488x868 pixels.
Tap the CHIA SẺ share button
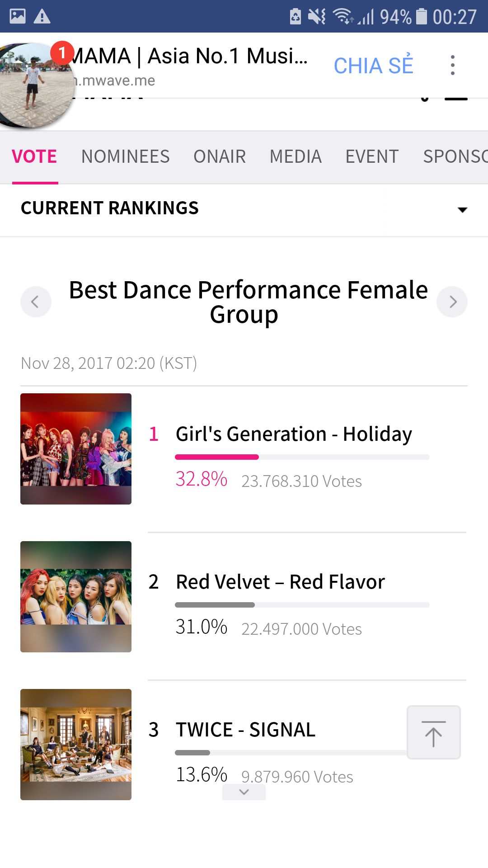pyautogui.click(x=373, y=65)
